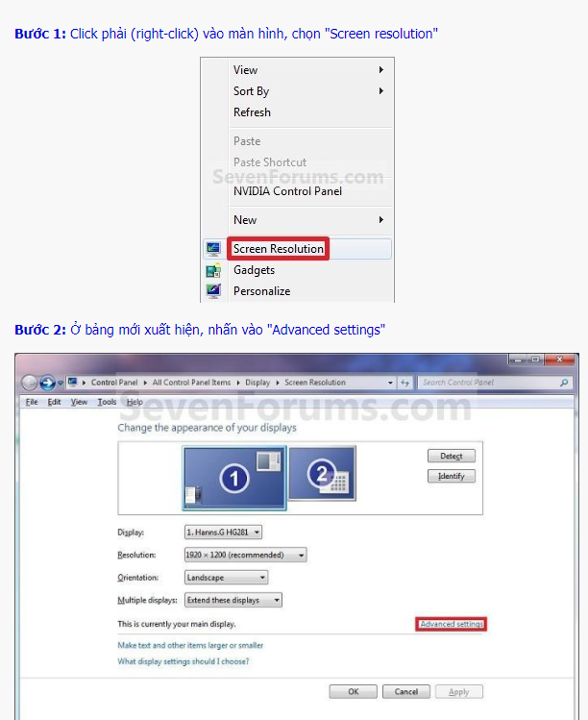Click the Personalize icon in context menu
The image size is (588, 720).
pos(213,291)
